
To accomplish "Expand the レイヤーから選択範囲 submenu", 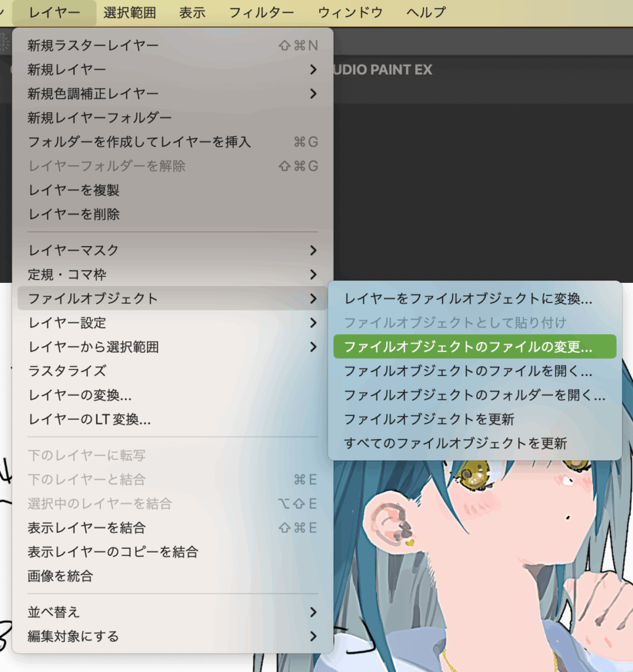I will pyautogui.click(x=173, y=346).
